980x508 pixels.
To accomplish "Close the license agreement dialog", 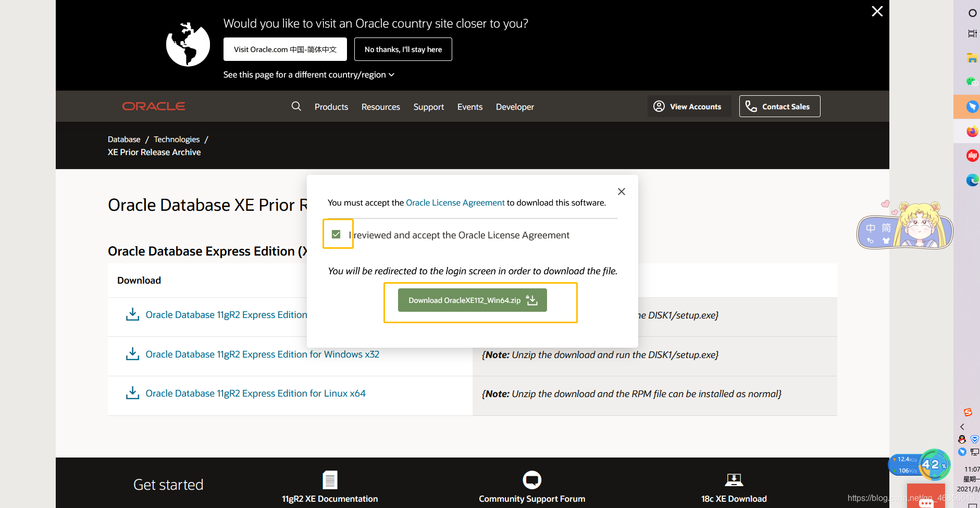I will point(622,192).
